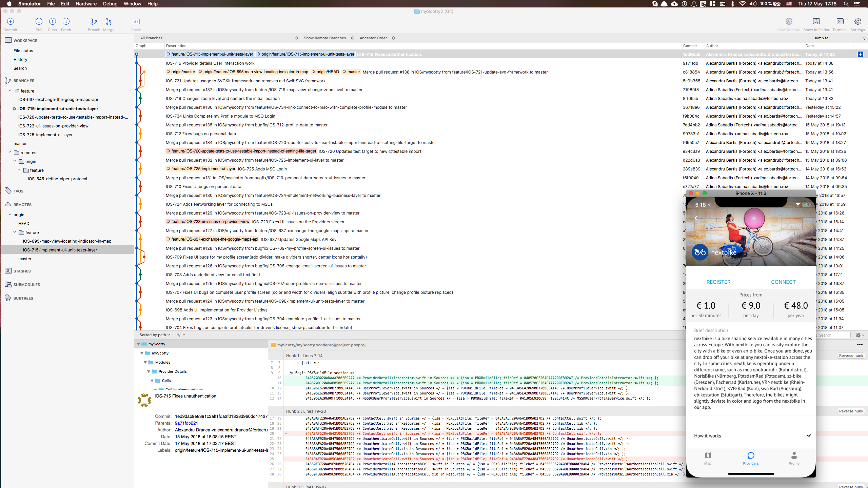868x488 pixels.
Task: Collapse the remotes folder in Branches
Action: [10, 152]
